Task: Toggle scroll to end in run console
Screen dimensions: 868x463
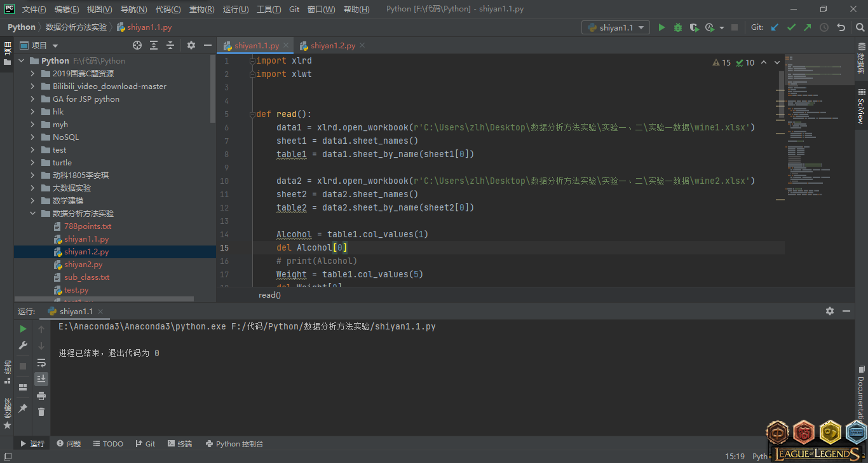Action: coord(41,379)
